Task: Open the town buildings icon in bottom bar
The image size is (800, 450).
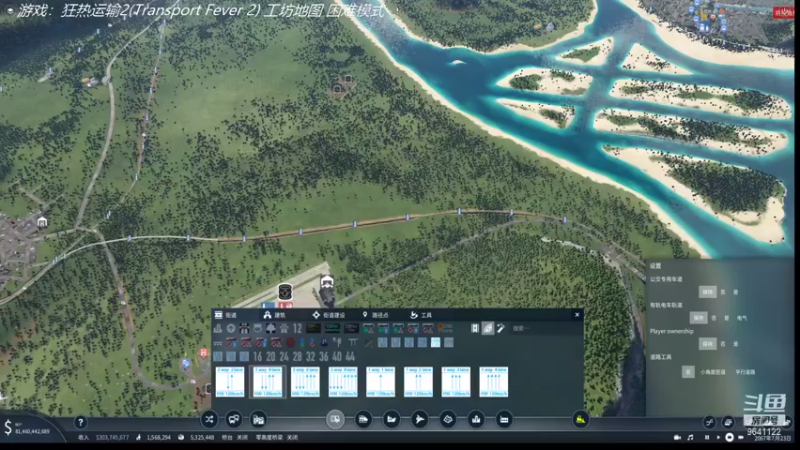Action: [476, 419]
